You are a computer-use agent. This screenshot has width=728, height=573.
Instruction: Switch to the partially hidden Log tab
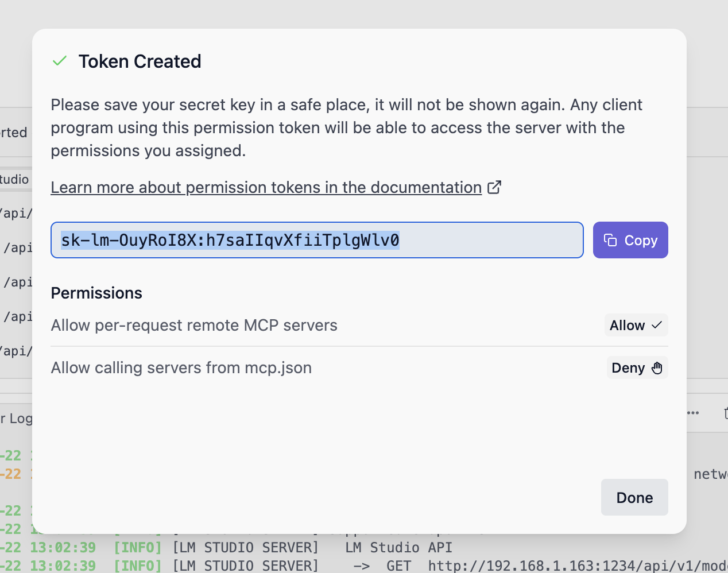(x=17, y=419)
